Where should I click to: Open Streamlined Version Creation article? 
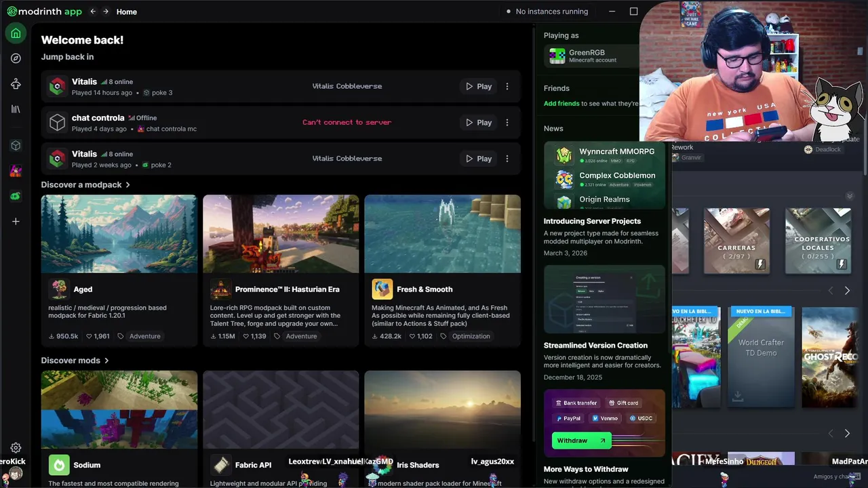(595, 345)
